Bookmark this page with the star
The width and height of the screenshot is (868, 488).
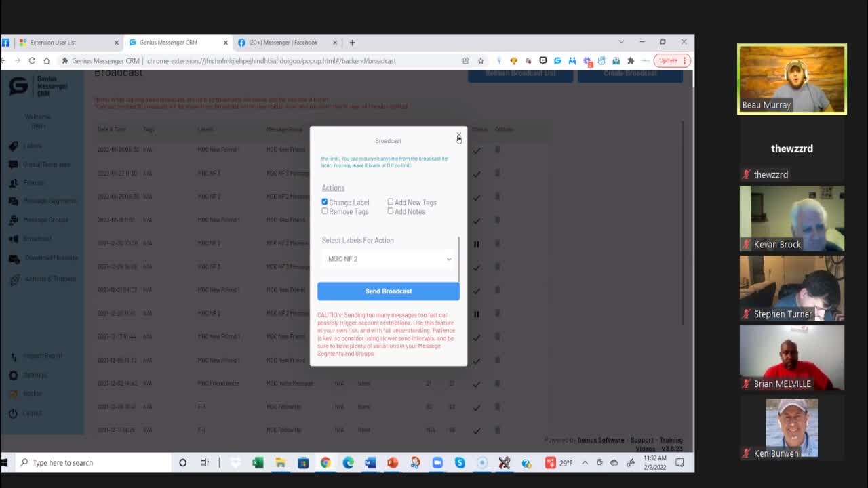click(x=481, y=60)
